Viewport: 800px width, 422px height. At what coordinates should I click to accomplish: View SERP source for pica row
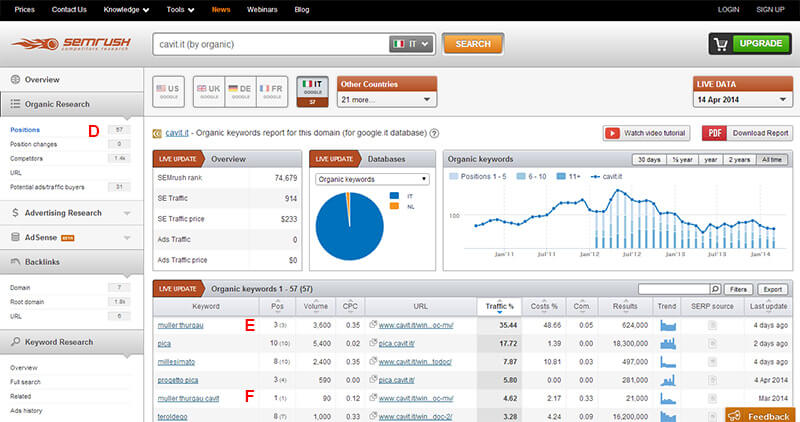pyautogui.click(x=712, y=343)
